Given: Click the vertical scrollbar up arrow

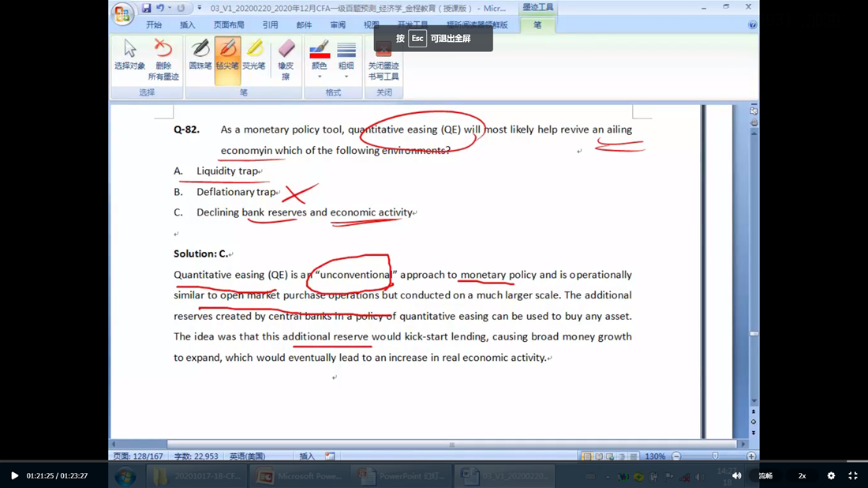Looking at the screenshot, I should tap(754, 133).
